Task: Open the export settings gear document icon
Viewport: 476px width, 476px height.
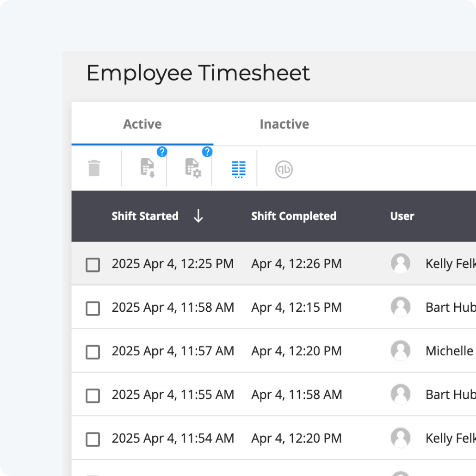Action: [x=193, y=168]
